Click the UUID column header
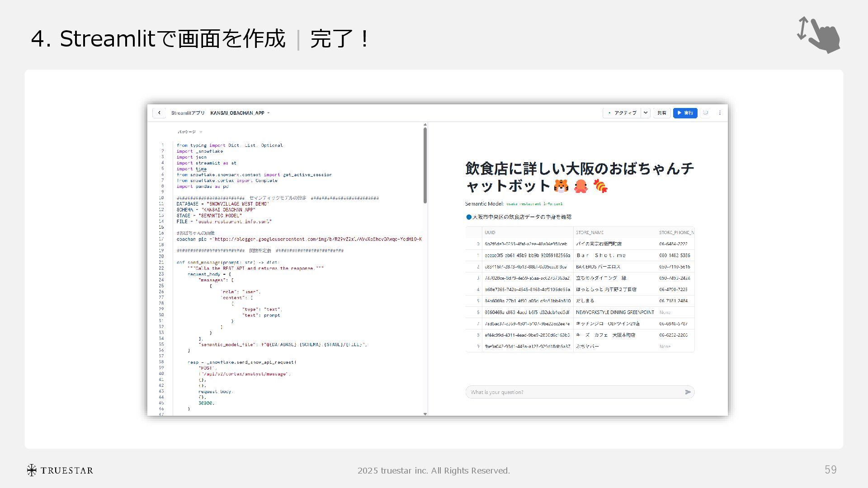Image resolution: width=868 pixels, height=488 pixels. (x=528, y=233)
